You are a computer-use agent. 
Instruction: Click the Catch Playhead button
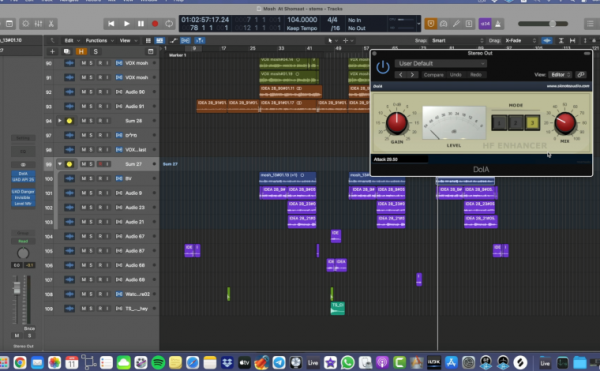coord(199,41)
